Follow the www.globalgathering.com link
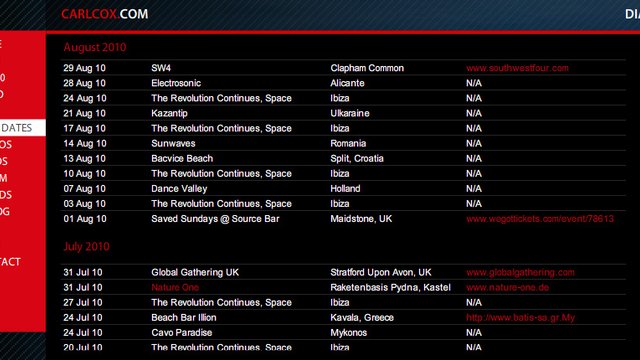Image resolution: width=640 pixels, height=360 pixels. point(520,272)
